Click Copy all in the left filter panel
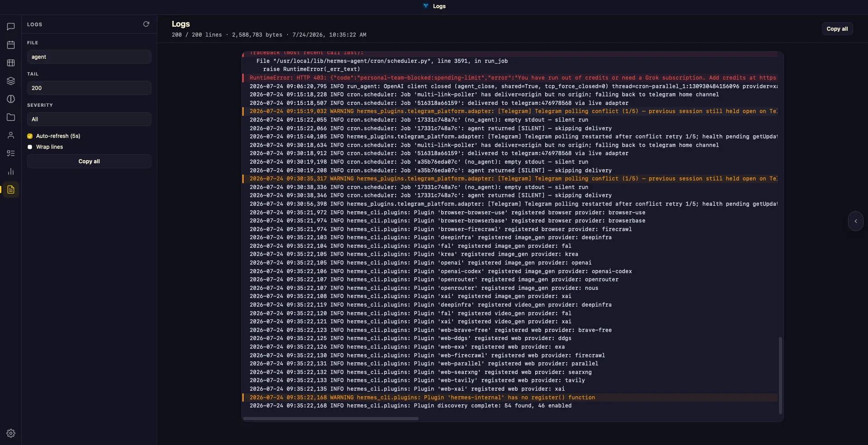The height and width of the screenshot is (445, 868). 89,161
